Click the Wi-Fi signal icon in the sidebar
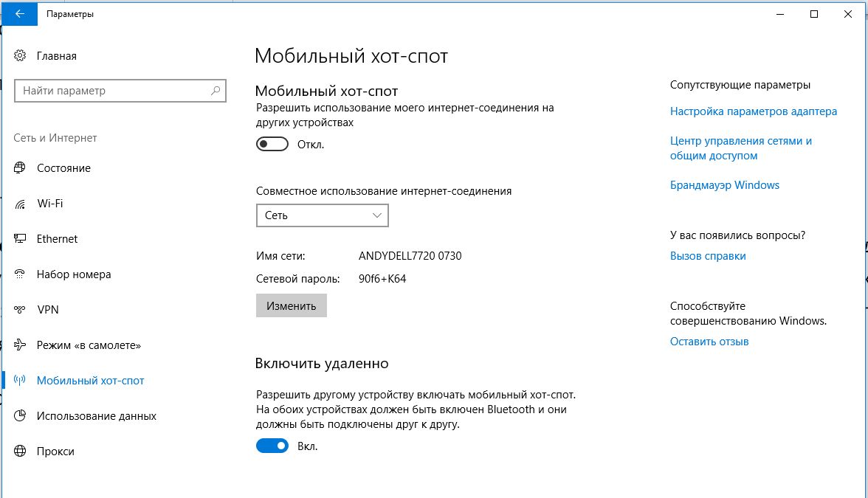This screenshot has height=498, width=868. pos(20,204)
